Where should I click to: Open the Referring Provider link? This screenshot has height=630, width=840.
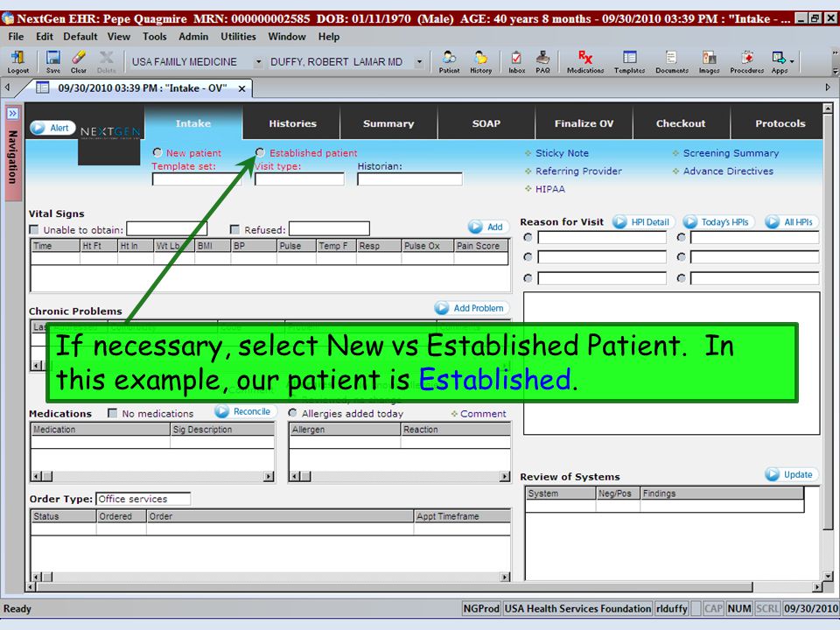click(x=578, y=171)
